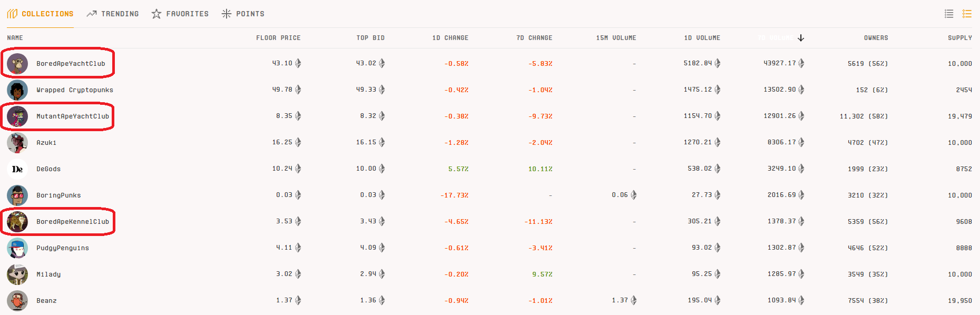Sort by Owners column header
This screenshot has width=980, height=315.
[x=876, y=38]
